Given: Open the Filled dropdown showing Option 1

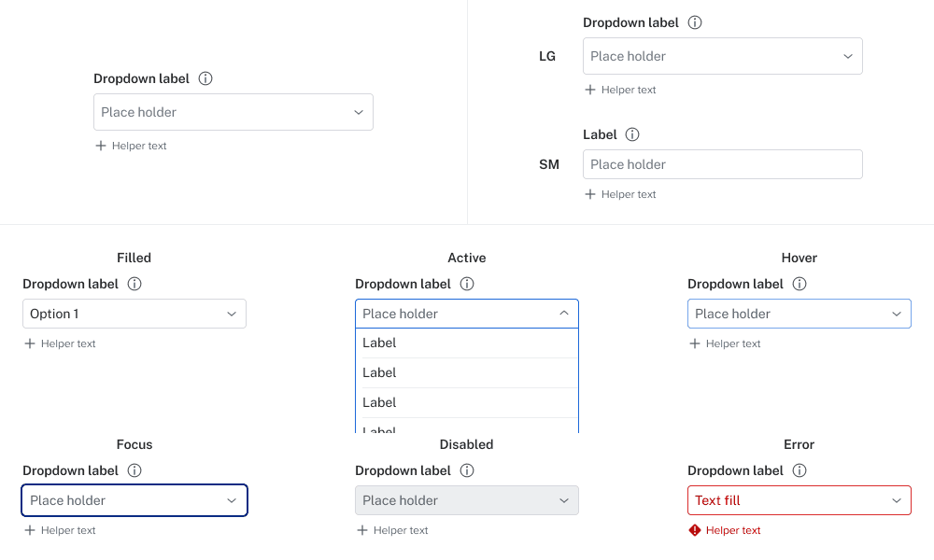Looking at the screenshot, I should [134, 314].
